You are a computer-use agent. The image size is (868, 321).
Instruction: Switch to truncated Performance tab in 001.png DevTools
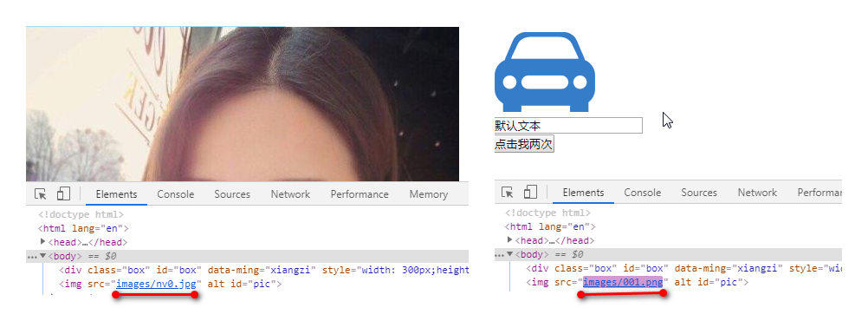(819, 193)
